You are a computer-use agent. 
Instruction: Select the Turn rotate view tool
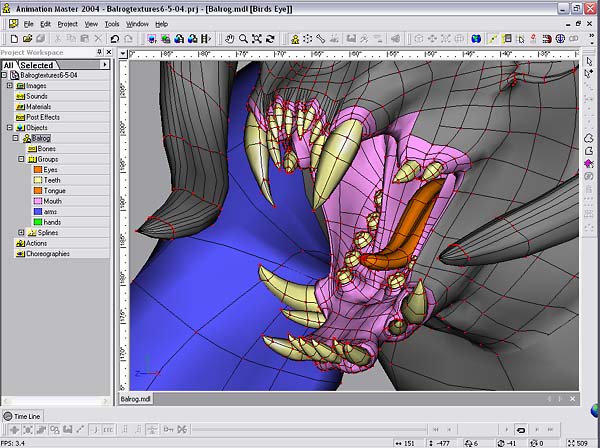pyautogui.click(x=271, y=39)
